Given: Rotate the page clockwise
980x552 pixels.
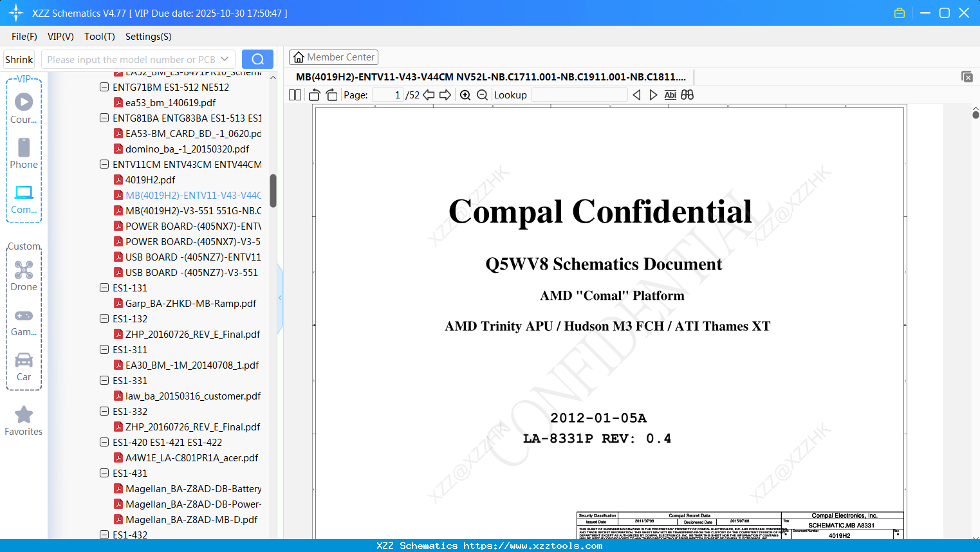Looking at the screenshot, I should pos(331,95).
